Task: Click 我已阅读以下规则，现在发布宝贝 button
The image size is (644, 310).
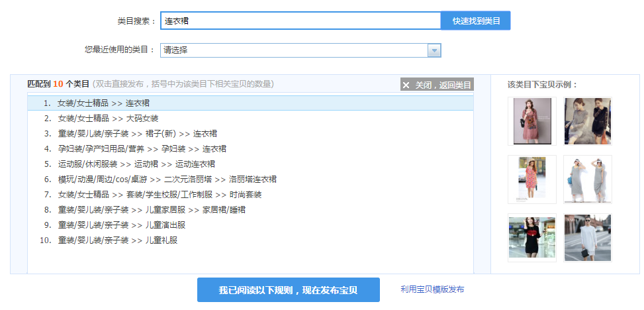Action: 288,290
